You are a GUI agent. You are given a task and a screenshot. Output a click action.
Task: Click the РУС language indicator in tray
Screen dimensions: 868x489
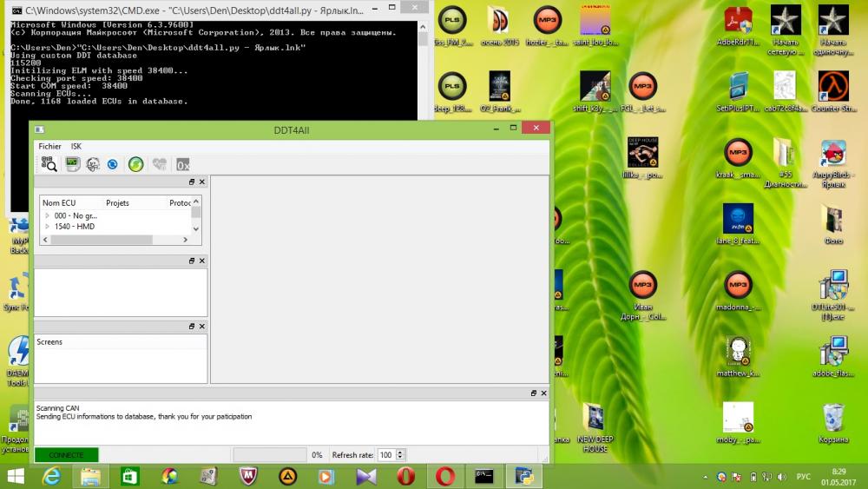(803, 476)
